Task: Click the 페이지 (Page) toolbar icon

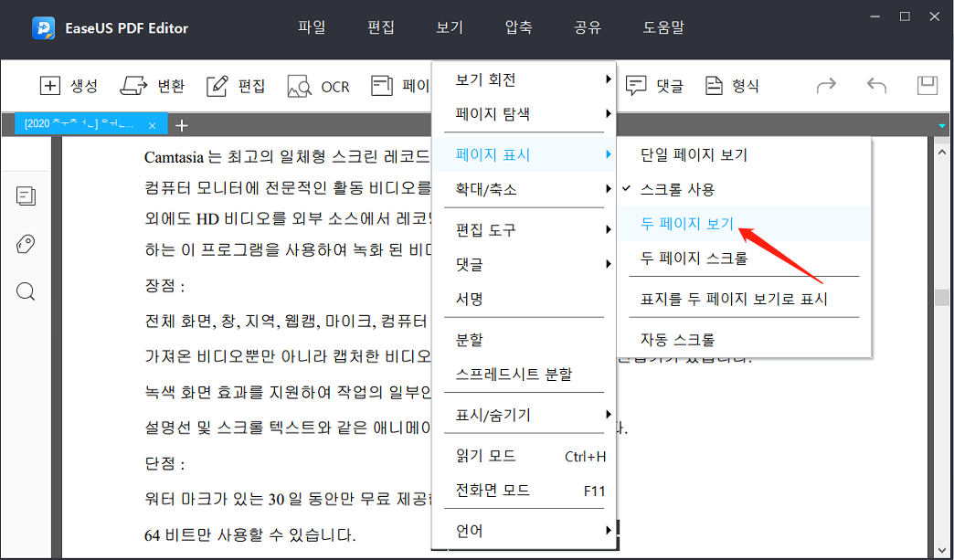Action: (381, 87)
